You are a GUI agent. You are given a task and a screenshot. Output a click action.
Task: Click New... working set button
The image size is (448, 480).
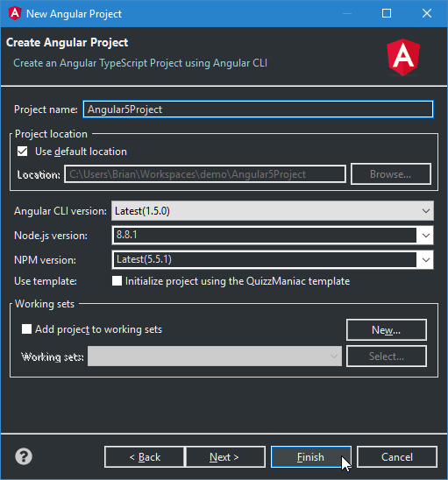[x=387, y=329]
